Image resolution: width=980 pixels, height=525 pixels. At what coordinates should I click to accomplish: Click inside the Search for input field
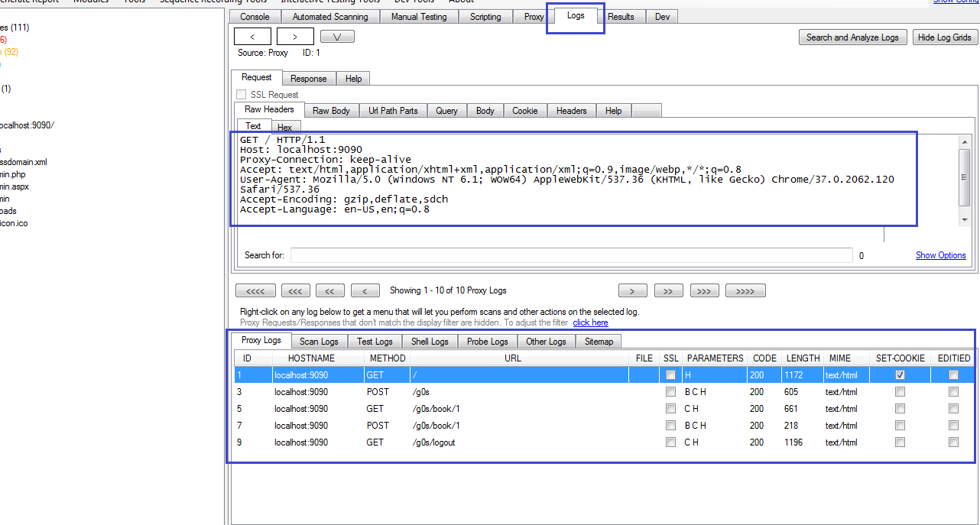(x=572, y=254)
